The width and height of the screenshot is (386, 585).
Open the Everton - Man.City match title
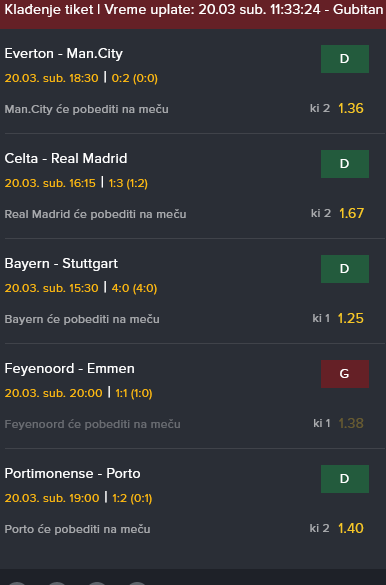(63, 54)
